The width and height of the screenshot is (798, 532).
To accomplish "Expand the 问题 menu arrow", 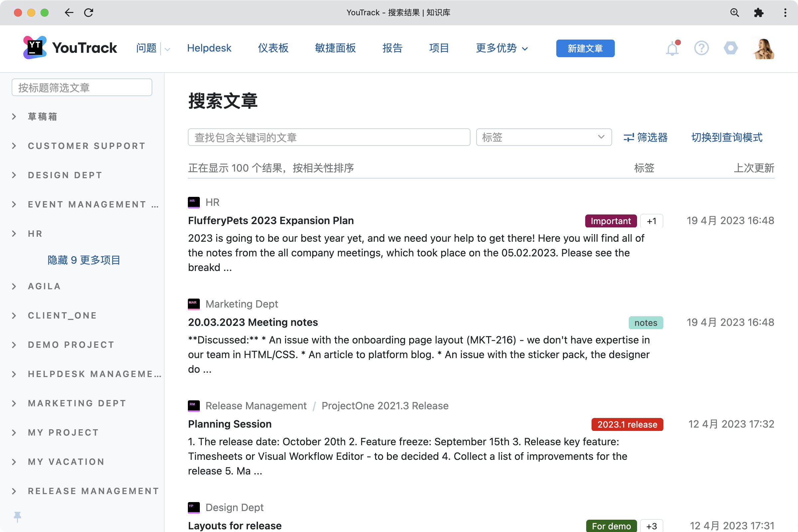I will coord(167,49).
